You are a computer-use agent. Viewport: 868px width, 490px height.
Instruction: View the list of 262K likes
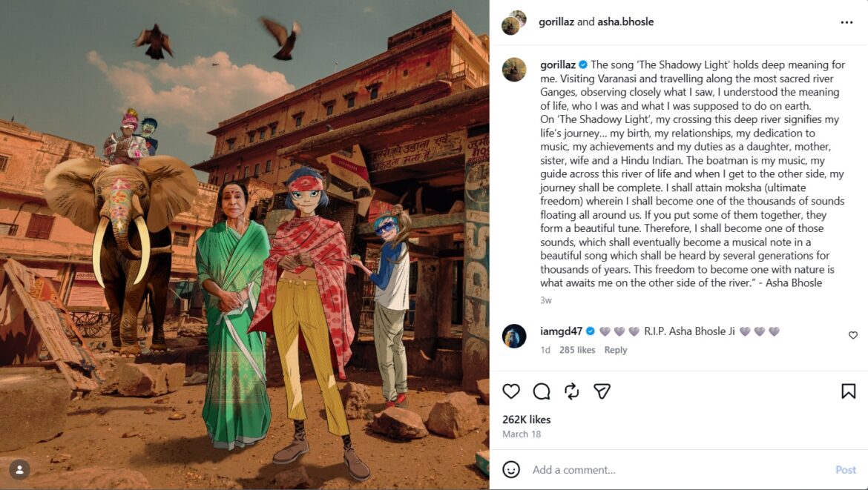coord(527,420)
